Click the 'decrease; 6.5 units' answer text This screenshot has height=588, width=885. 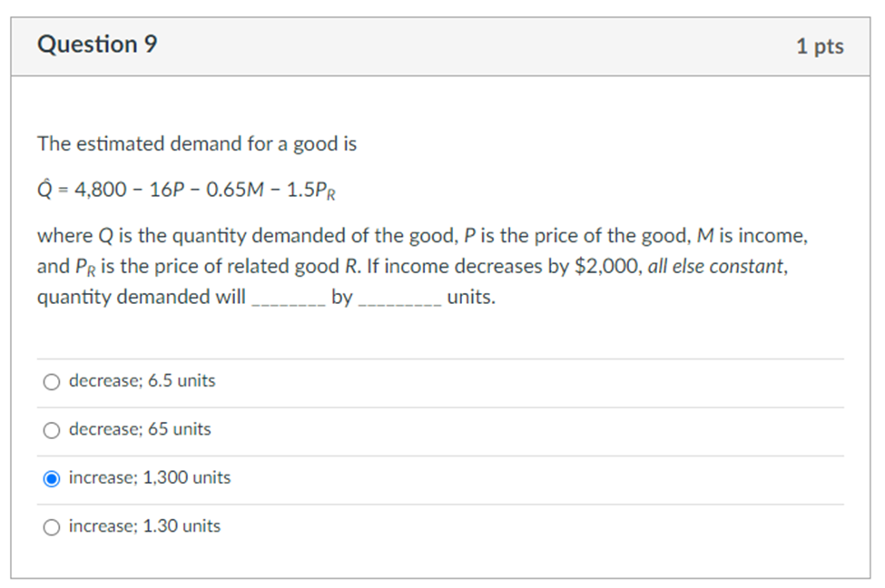coord(143,381)
